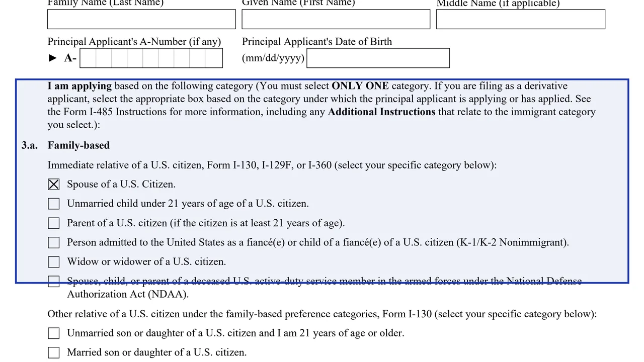Click the "Authorization Act (NDAA)." text line

pyautogui.click(x=128, y=294)
